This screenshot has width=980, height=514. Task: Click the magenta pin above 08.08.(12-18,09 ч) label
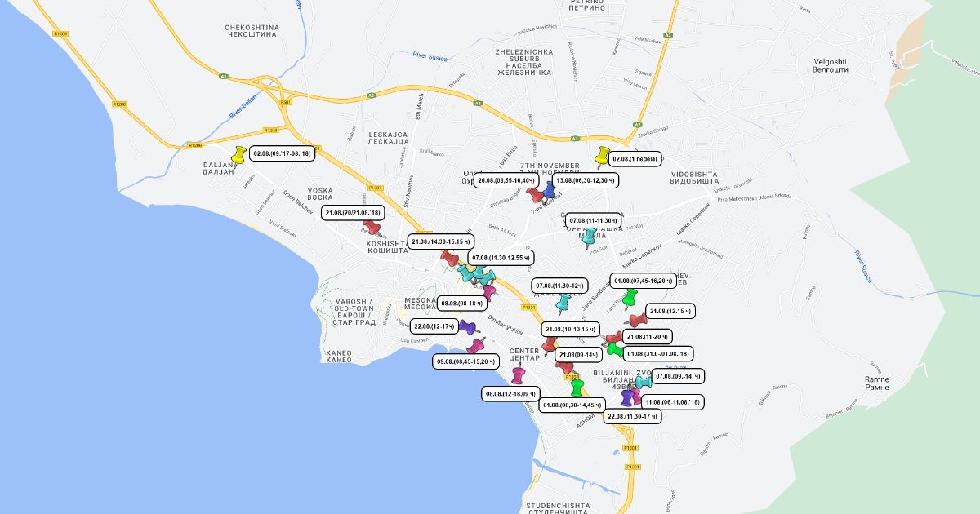click(x=518, y=374)
